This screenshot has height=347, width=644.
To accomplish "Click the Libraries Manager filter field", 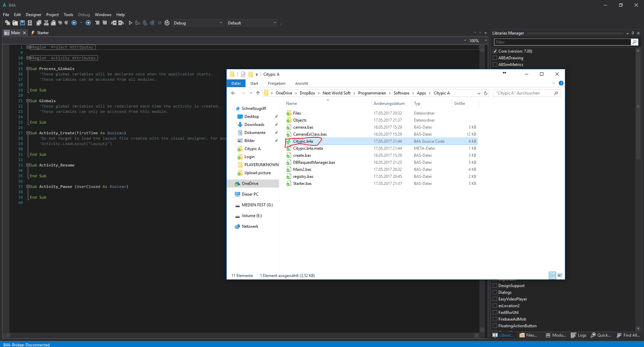I will 562,42.
